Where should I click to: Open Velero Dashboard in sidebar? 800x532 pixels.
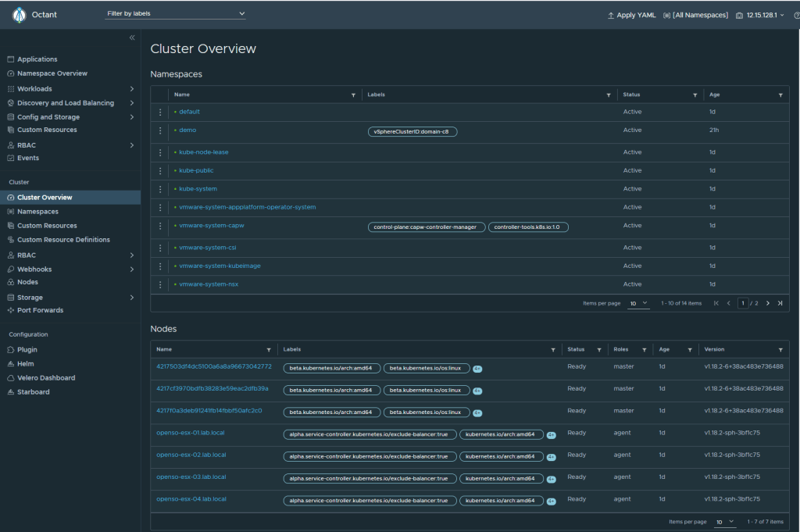(46, 378)
